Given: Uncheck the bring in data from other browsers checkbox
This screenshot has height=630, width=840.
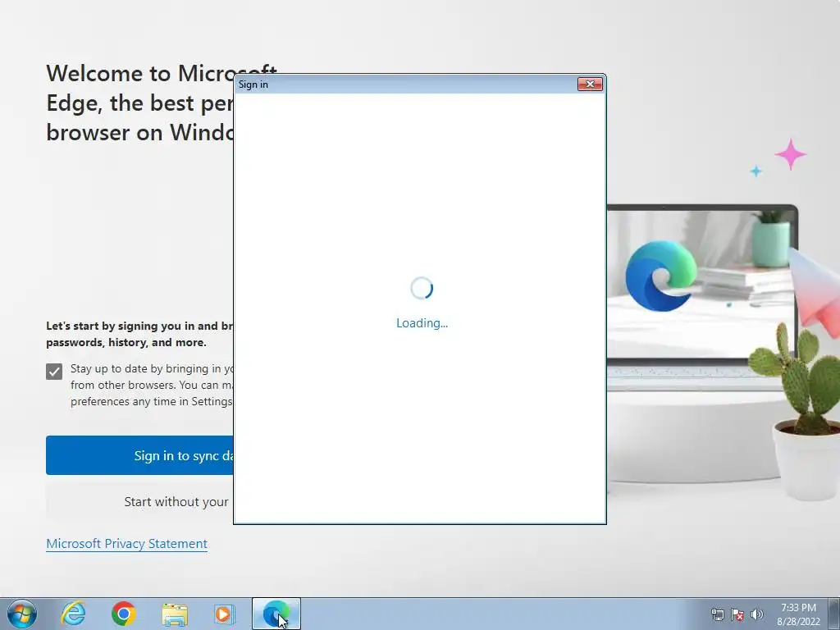Looking at the screenshot, I should point(54,372).
